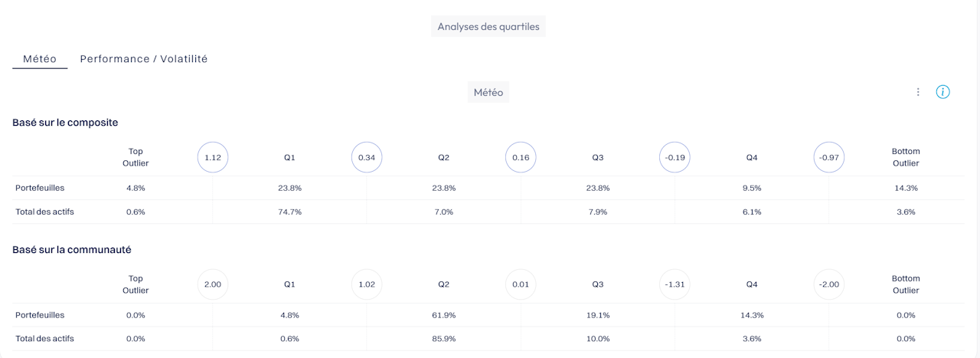Click the 0.01 community threshold circle
Screen dimensions: 980x358
(x=521, y=284)
